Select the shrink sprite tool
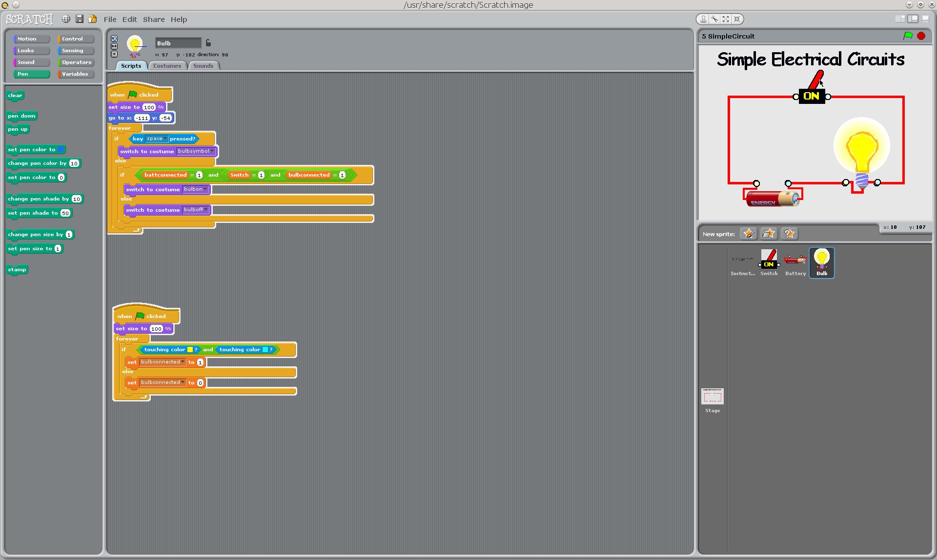 (737, 19)
